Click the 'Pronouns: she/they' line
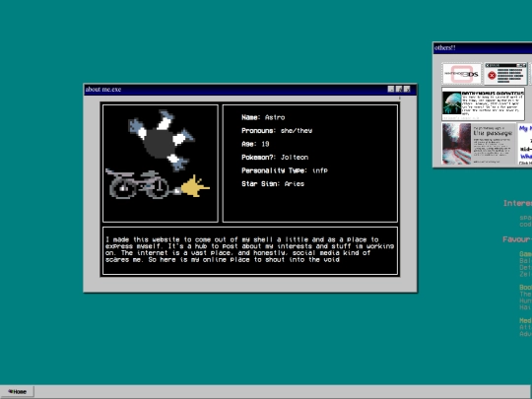Image resolution: width=532 pixels, height=399 pixels. [277, 131]
